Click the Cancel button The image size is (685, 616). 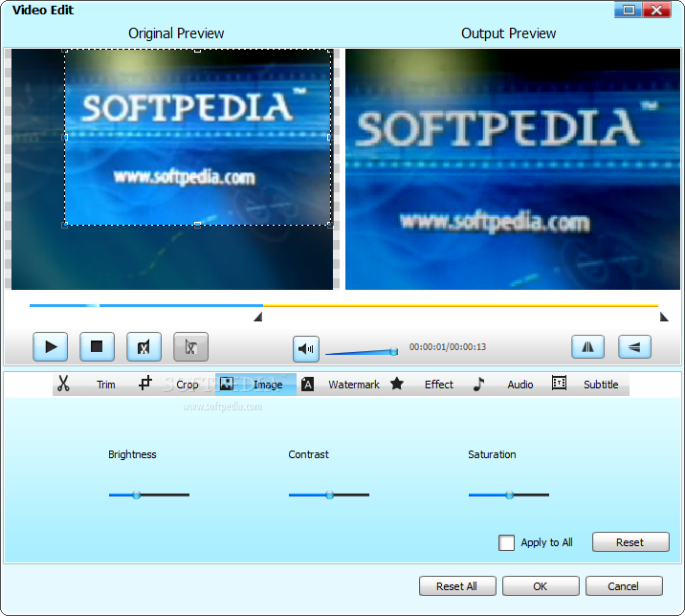point(624,585)
